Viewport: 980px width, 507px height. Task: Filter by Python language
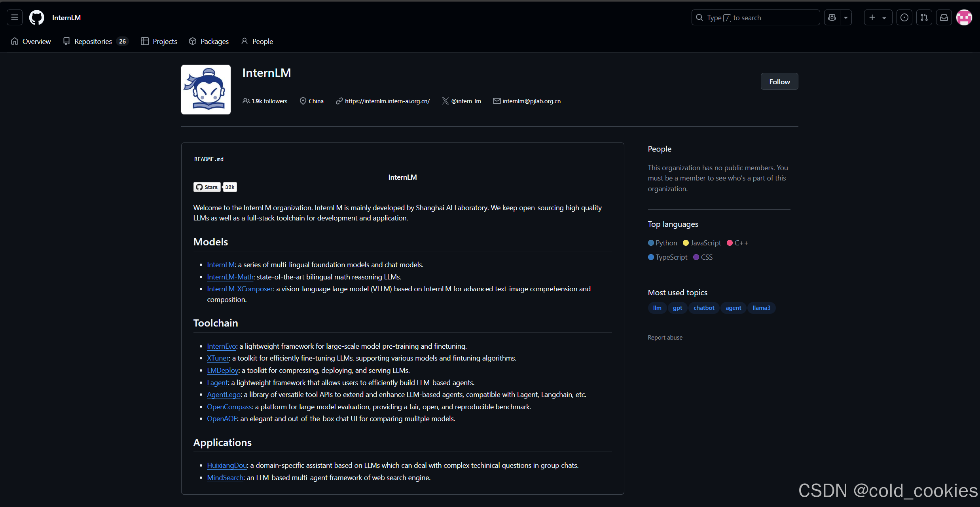[x=663, y=243]
